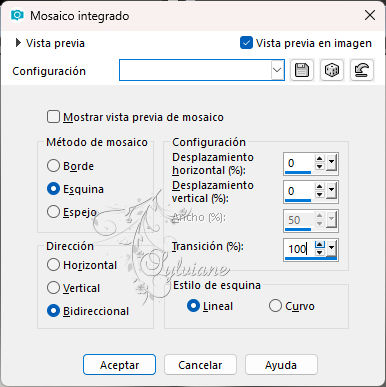Click the randomize parameters dice icon
This screenshot has width=386, height=387.
click(x=332, y=70)
